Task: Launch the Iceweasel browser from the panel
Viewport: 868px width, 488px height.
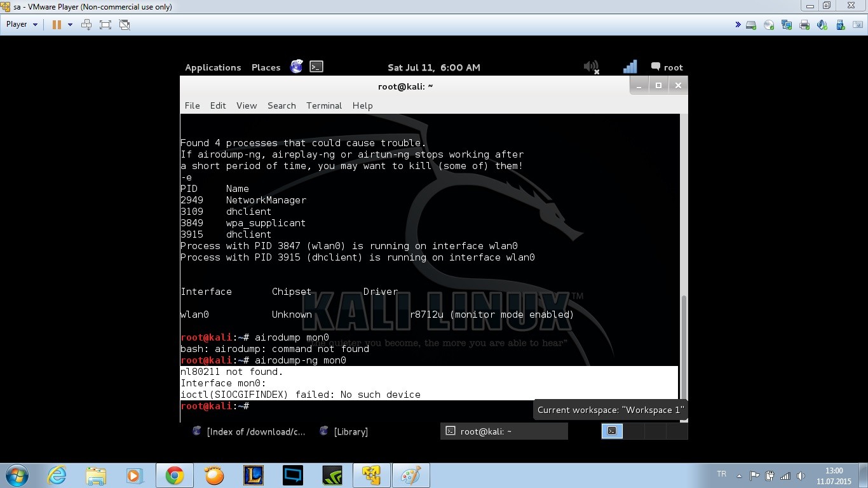Action: [297, 67]
